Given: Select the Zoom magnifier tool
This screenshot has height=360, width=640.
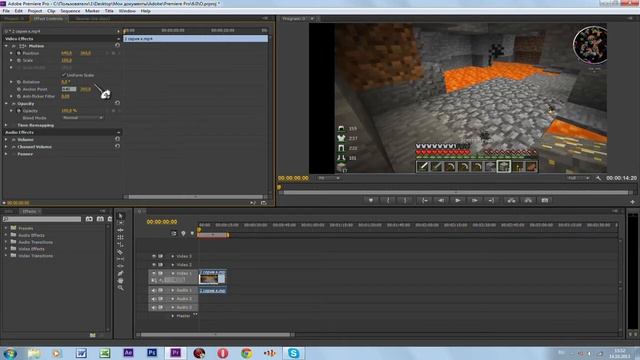Looking at the screenshot, I should [120, 288].
